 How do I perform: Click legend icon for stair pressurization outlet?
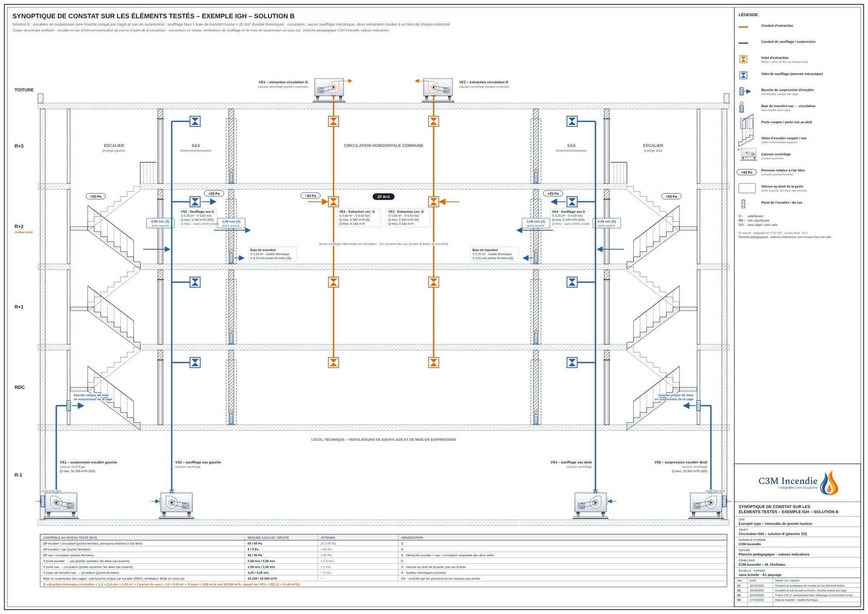pos(744,92)
